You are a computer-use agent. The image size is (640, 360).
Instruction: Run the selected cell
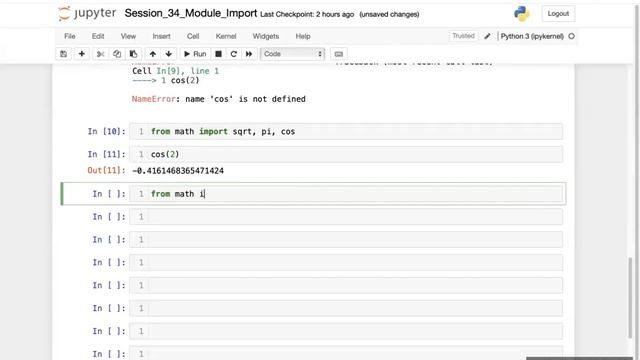pos(195,54)
